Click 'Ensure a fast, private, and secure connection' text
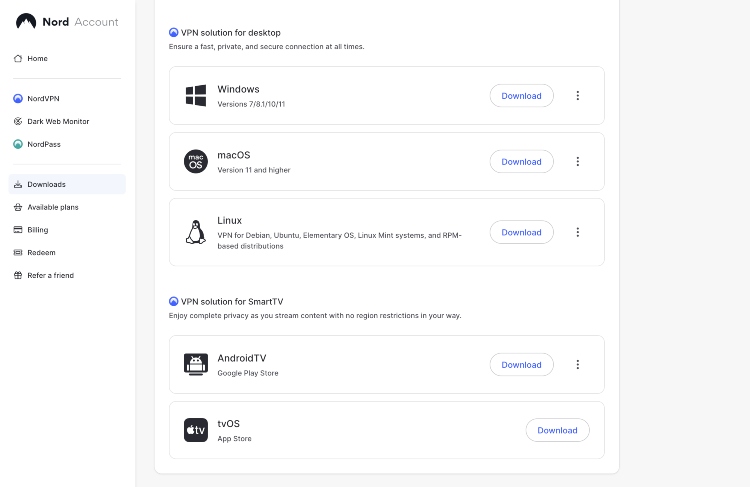The width and height of the screenshot is (750, 487). (266, 46)
